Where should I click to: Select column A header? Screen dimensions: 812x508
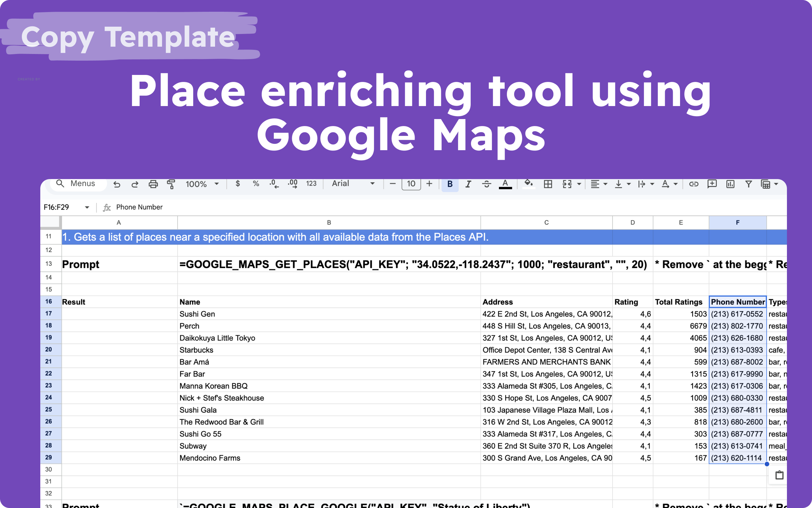(x=119, y=223)
